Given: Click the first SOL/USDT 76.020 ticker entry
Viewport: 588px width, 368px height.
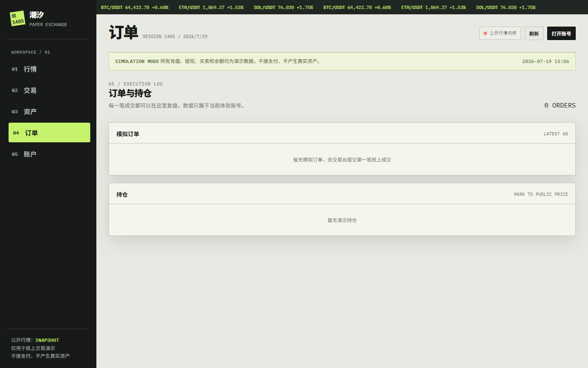Looking at the screenshot, I should [x=283, y=7].
